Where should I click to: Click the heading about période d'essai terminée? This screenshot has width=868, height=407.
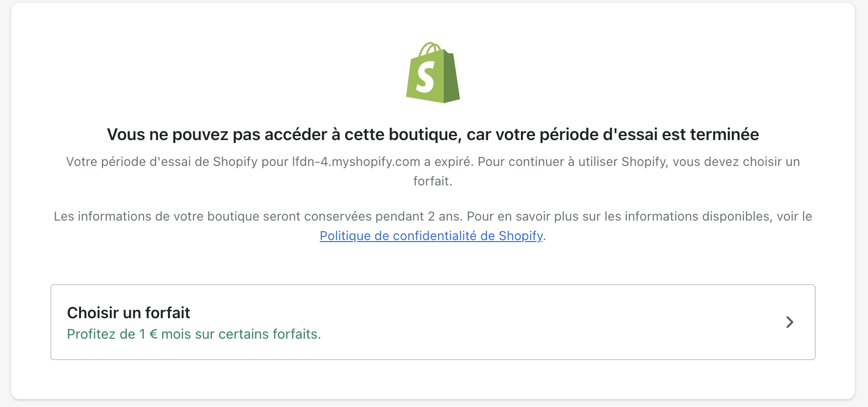coord(433,135)
